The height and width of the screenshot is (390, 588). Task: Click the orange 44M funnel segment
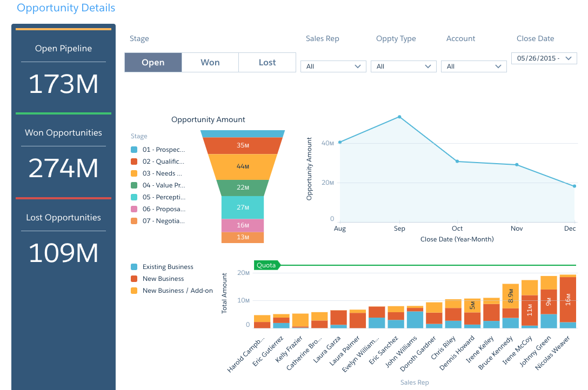point(242,166)
